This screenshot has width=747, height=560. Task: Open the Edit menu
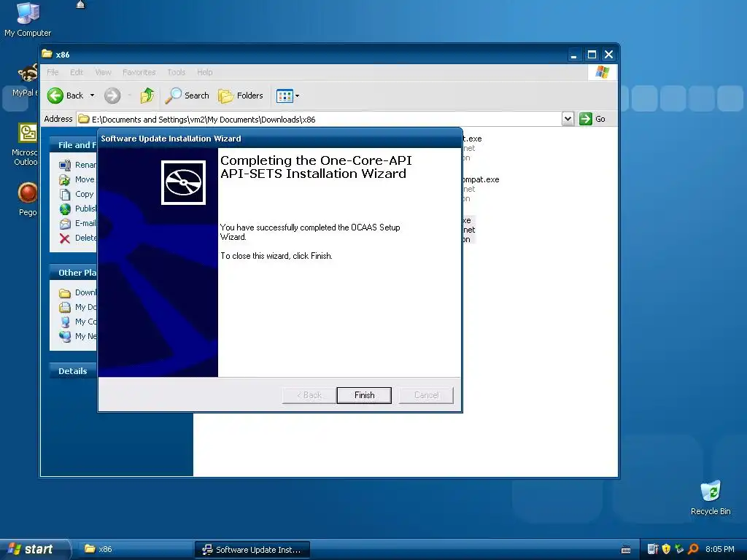pyautogui.click(x=76, y=72)
